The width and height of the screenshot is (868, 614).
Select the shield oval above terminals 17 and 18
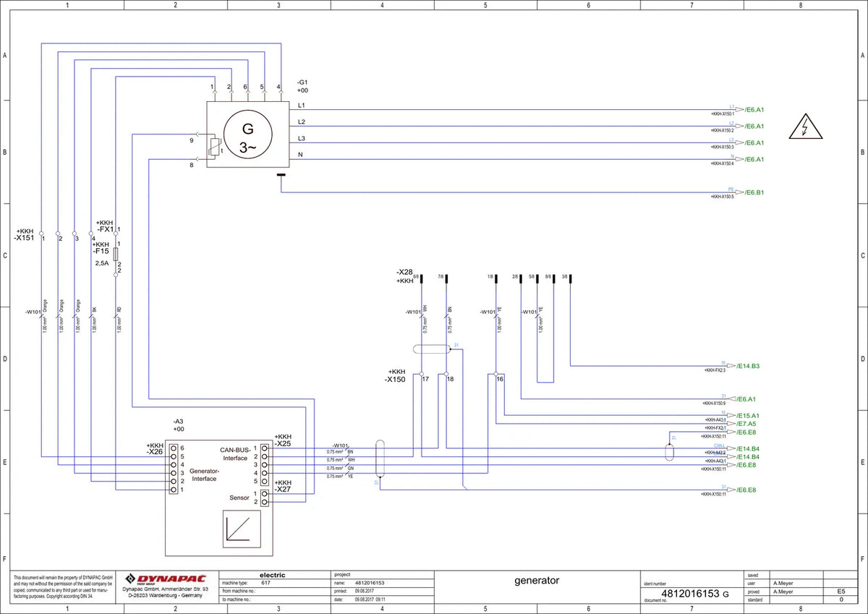click(431, 349)
